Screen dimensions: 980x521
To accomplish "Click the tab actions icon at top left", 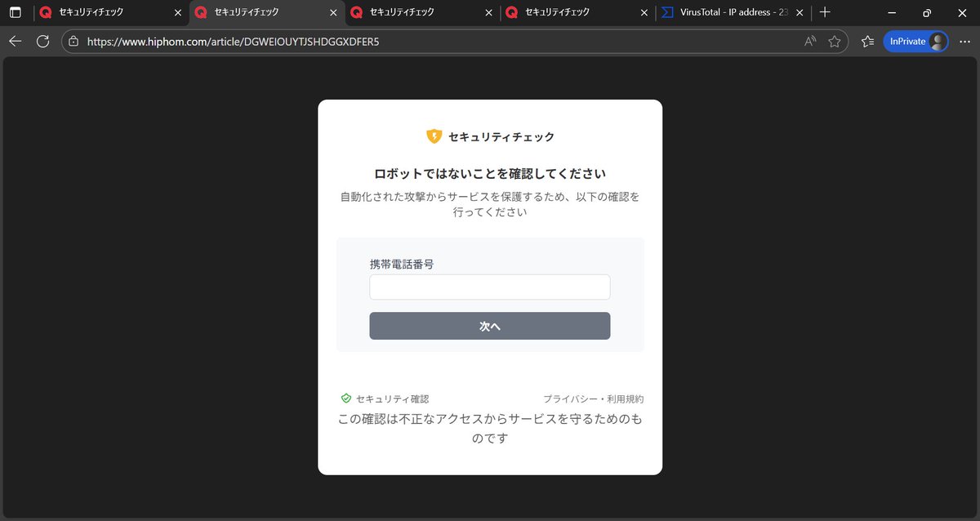I will (15, 12).
